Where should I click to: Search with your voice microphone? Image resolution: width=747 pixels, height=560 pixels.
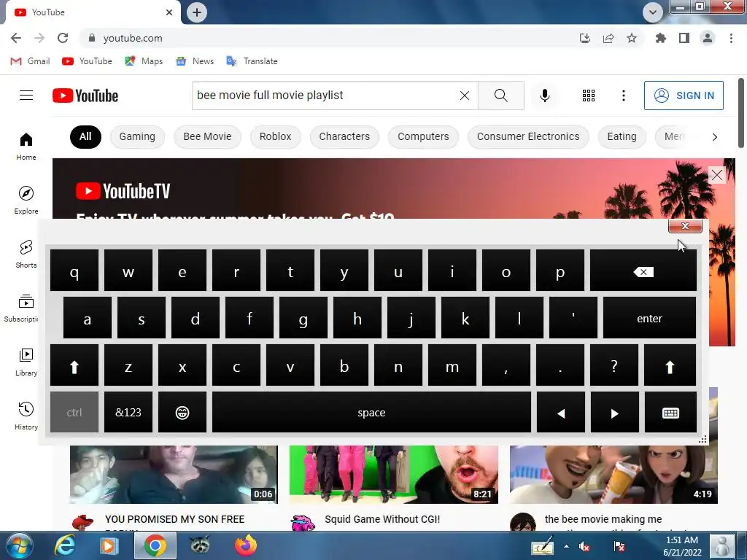pyautogui.click(x=544, y=96)
